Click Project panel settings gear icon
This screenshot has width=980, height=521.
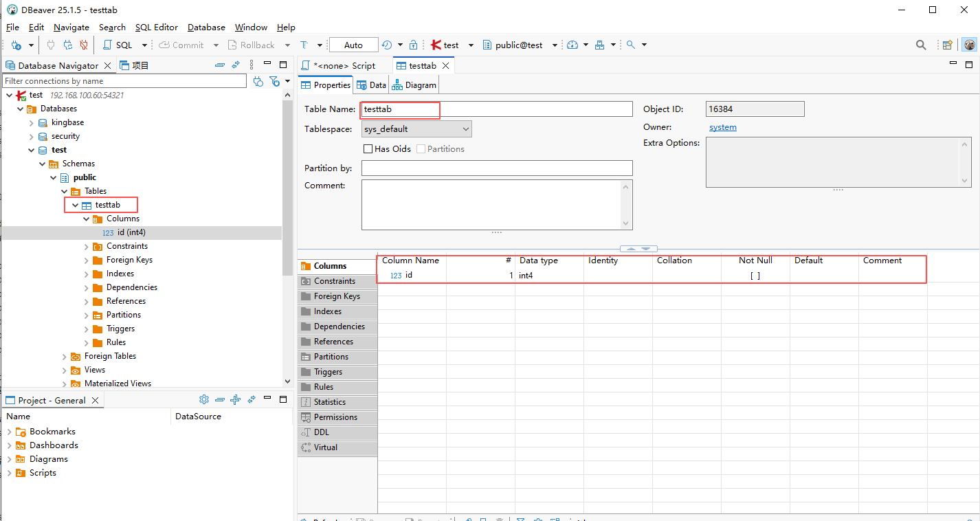pyautogui.click(x=203, y=400)
